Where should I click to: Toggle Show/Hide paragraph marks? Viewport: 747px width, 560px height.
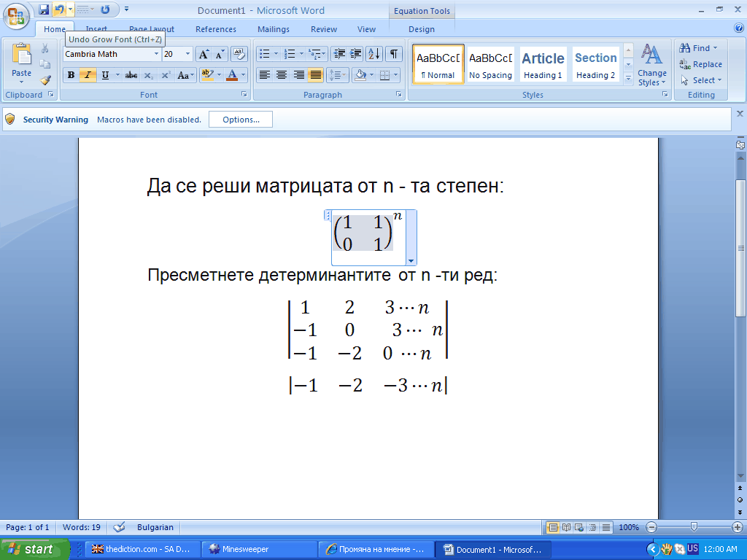coord(393,54)
